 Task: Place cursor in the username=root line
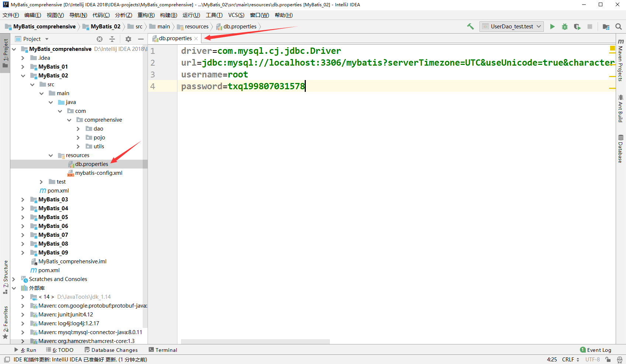click(x=214, y=74)
